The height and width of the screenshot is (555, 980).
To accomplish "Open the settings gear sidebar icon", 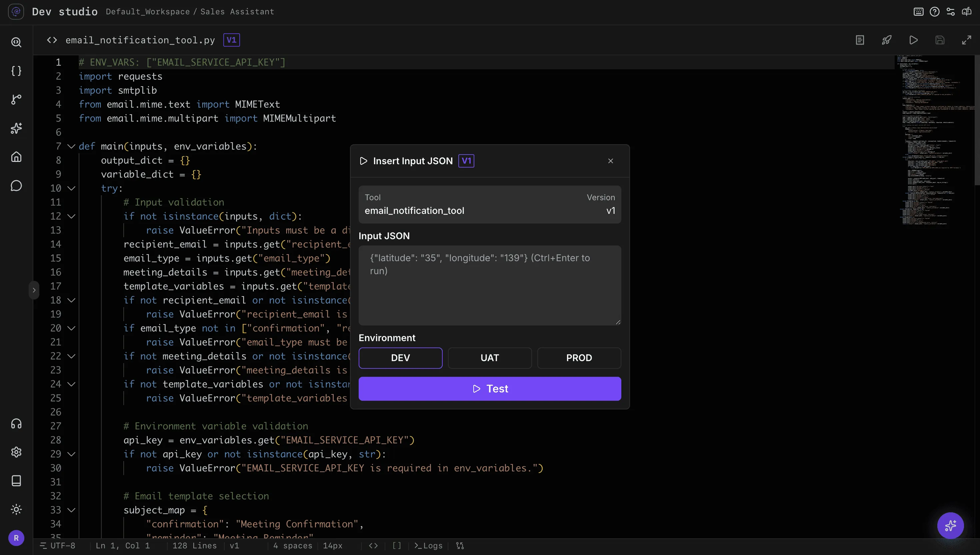I will click(16, 452).
